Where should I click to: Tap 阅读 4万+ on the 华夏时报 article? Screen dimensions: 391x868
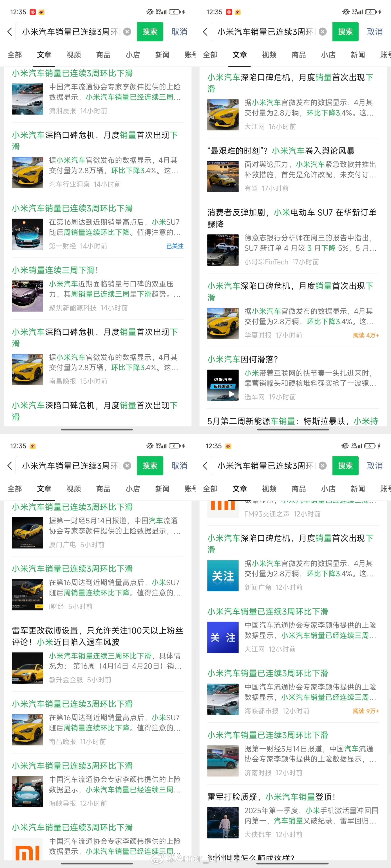tap(366, 335)
